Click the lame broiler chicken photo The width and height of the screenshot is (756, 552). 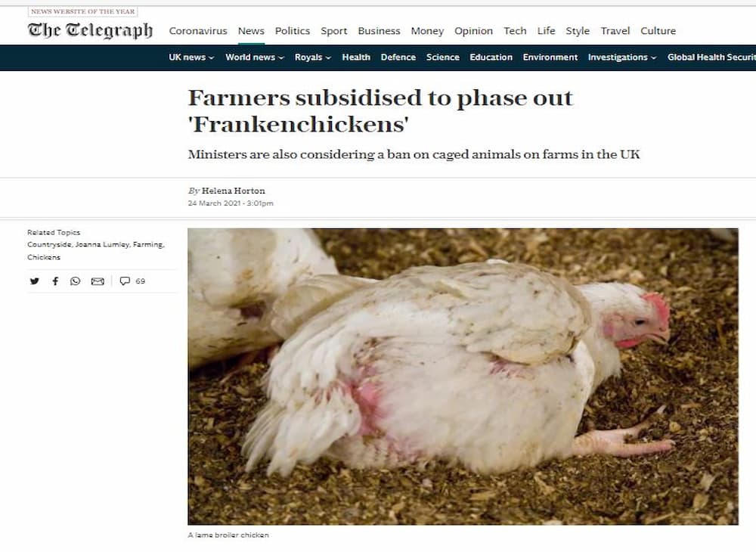[x=463, y=377]
